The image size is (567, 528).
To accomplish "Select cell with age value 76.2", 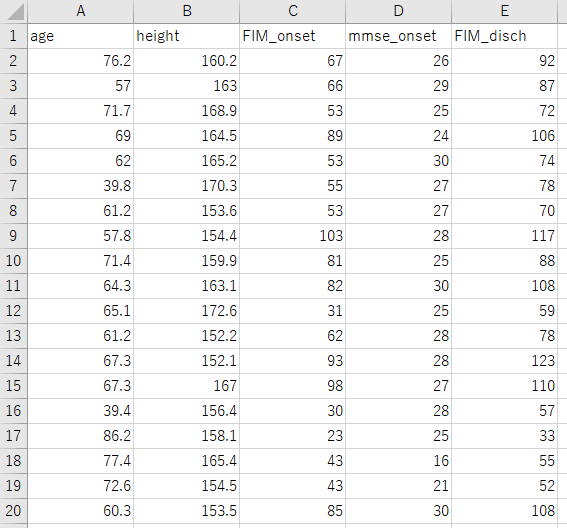I will click(x=80, y=61).
